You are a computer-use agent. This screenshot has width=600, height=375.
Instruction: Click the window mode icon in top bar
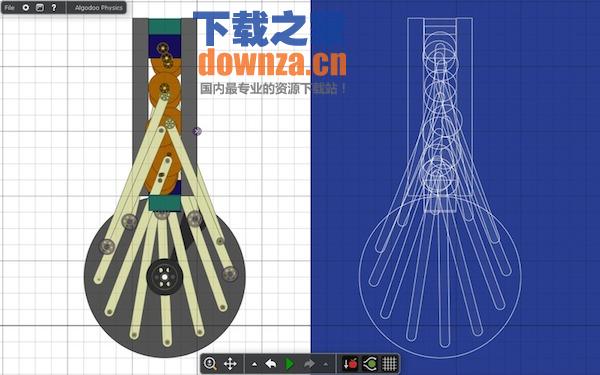click(x=40, y=8)
